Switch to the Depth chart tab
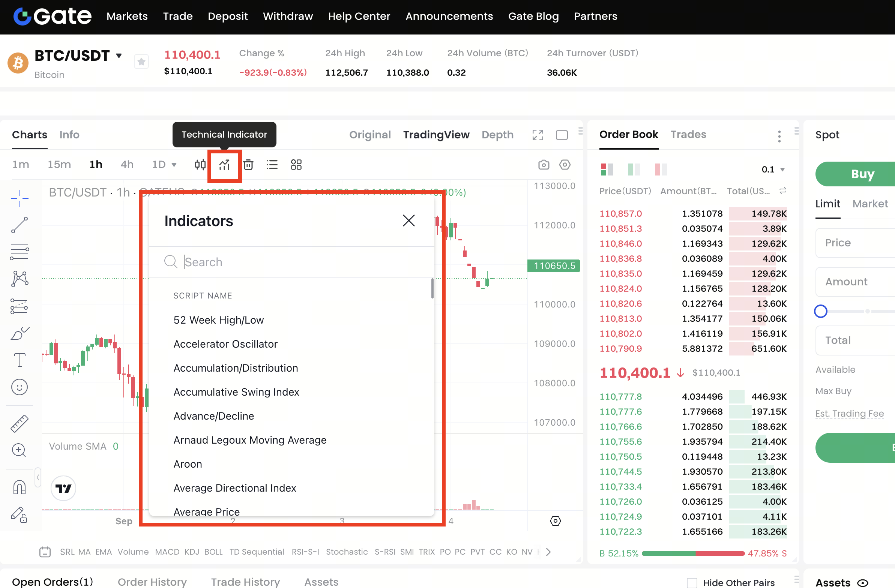895x588 pixels. (497, 135)
